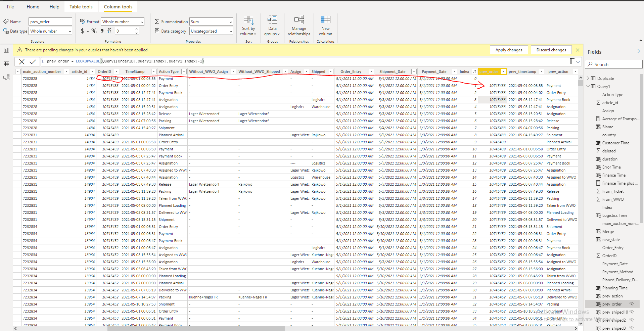Switch to Table tools tab
Screen dimensions: 644x331
point(81,7)
